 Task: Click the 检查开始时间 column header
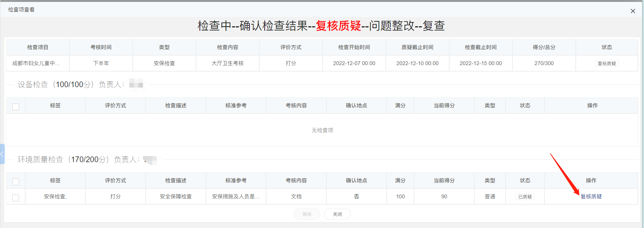[x=354, y=47]
